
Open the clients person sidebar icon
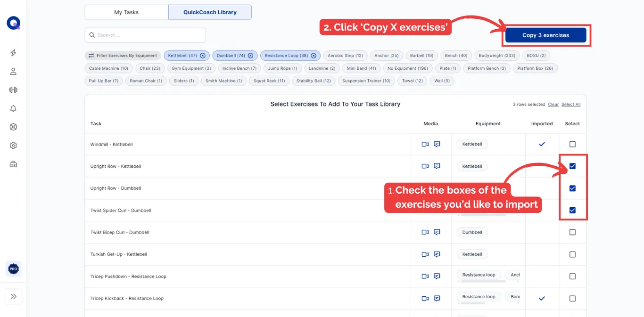[13, 72]
